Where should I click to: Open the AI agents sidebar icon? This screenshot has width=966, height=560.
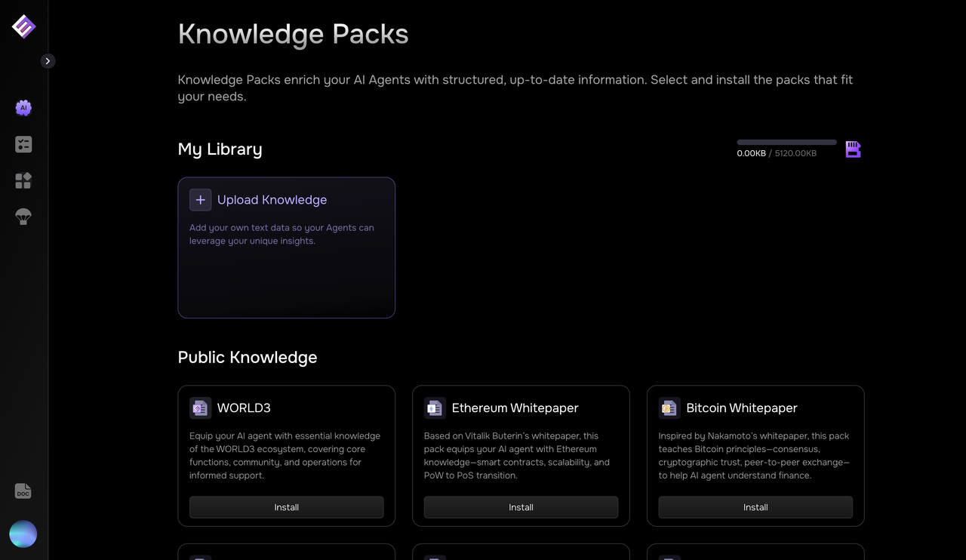coord(23,108)
